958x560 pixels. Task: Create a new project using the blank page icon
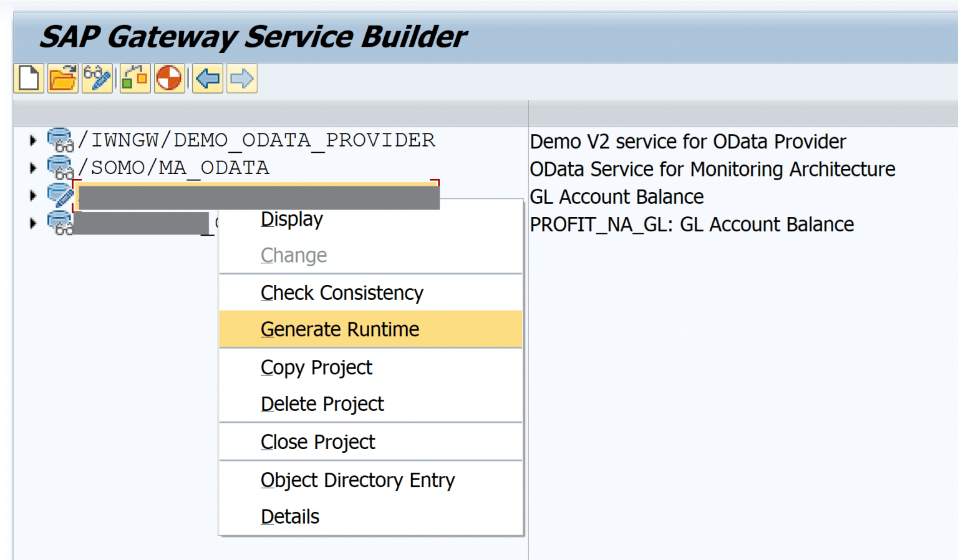[x=28, y=78]
